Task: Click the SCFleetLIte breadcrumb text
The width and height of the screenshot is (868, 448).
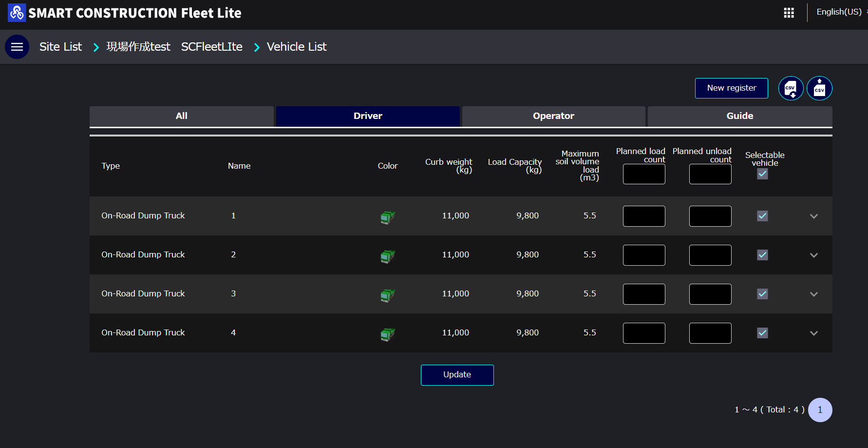Action: [212, 47]
